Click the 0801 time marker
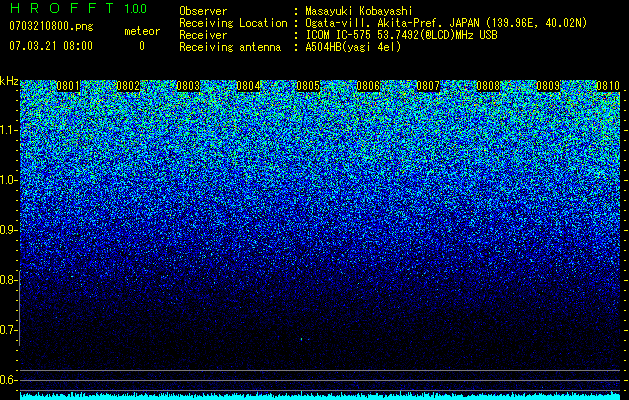 point(68,86)
